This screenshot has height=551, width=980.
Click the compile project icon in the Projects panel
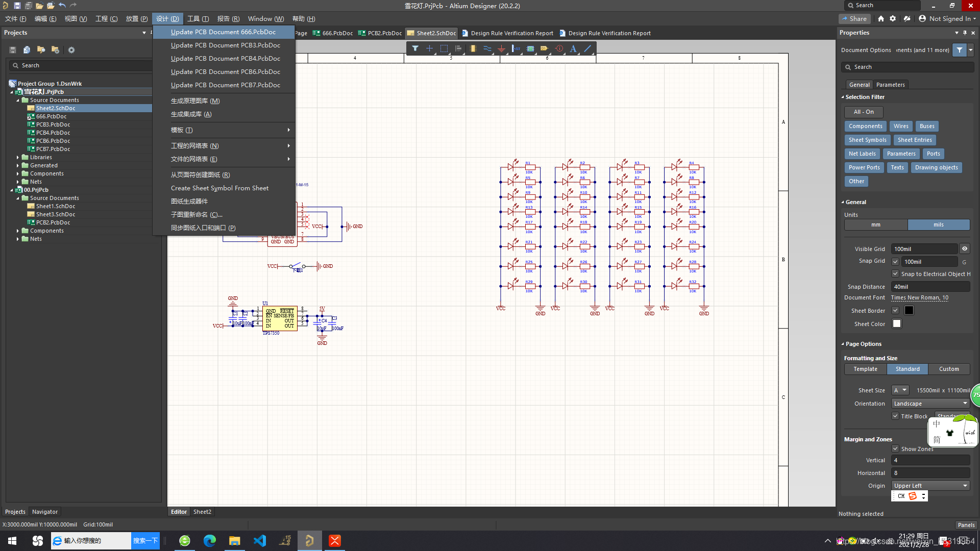tap(27, 50)
